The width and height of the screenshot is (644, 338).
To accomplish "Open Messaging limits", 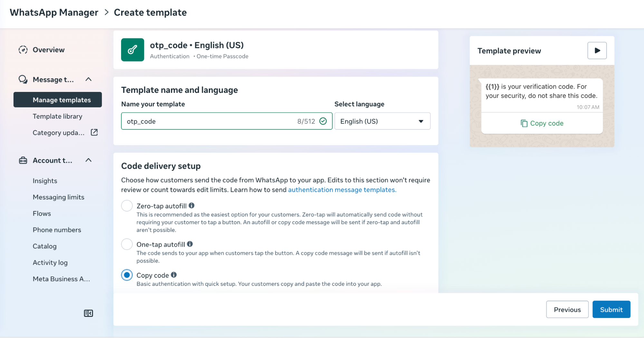I will point(58,197).
